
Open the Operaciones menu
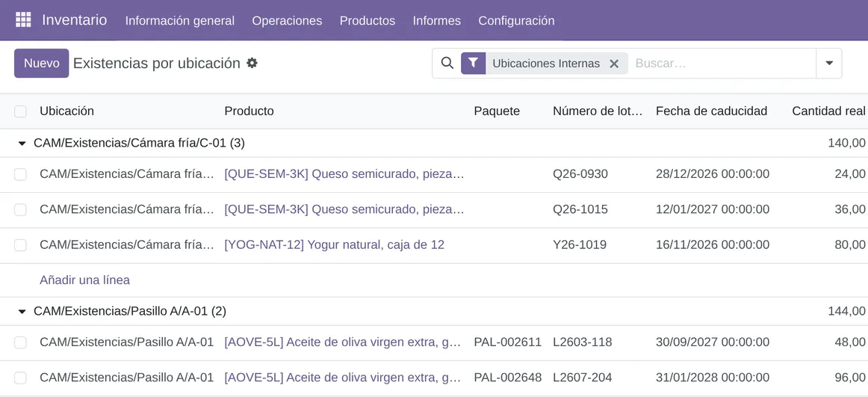pyautogui.click(x=287, y=20)
